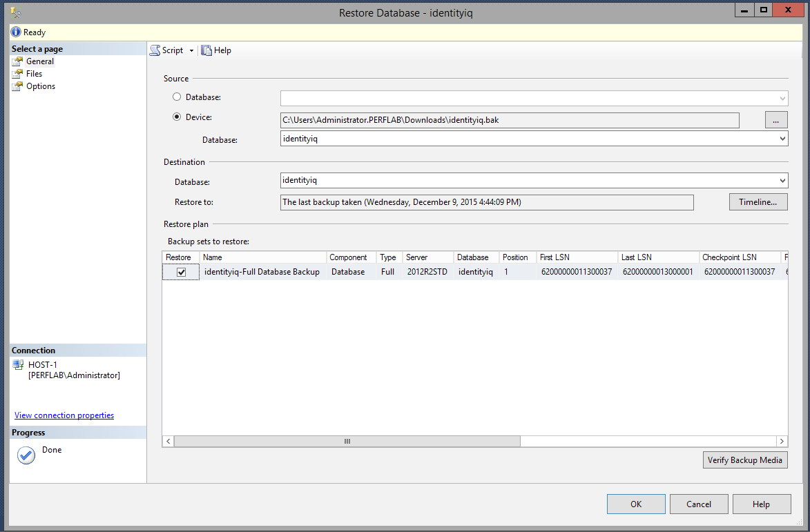Click the Cancel button
Image resolution: width=810 pixels, height=532 pixels.
point(699,504)
